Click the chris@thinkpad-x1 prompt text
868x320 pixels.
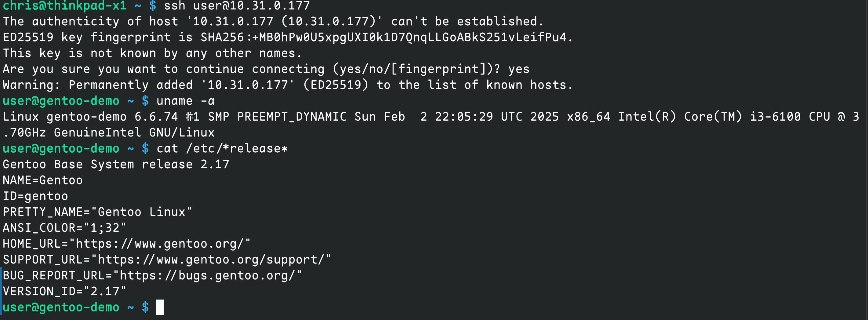(64, 6)
